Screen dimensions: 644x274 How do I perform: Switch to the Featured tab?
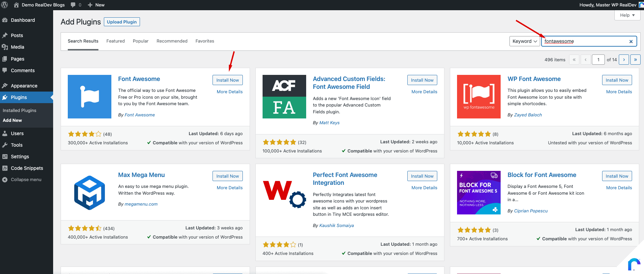point(115,41)
